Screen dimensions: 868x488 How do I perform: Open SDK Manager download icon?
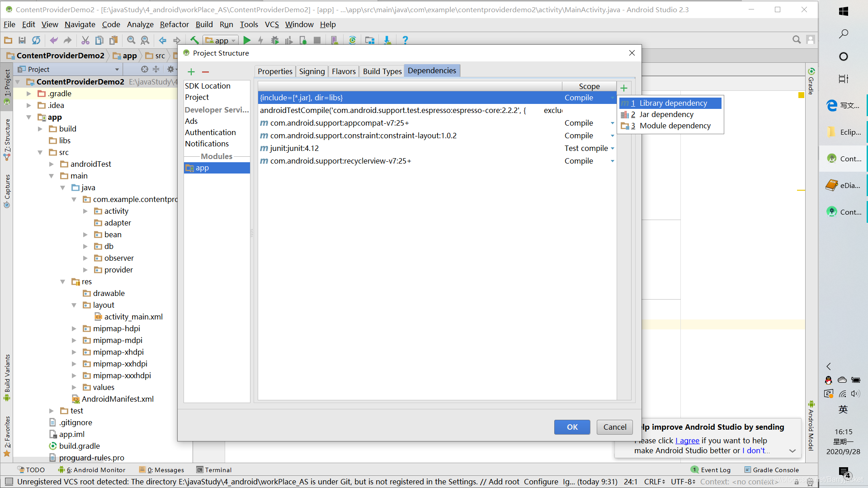point(387,40)
